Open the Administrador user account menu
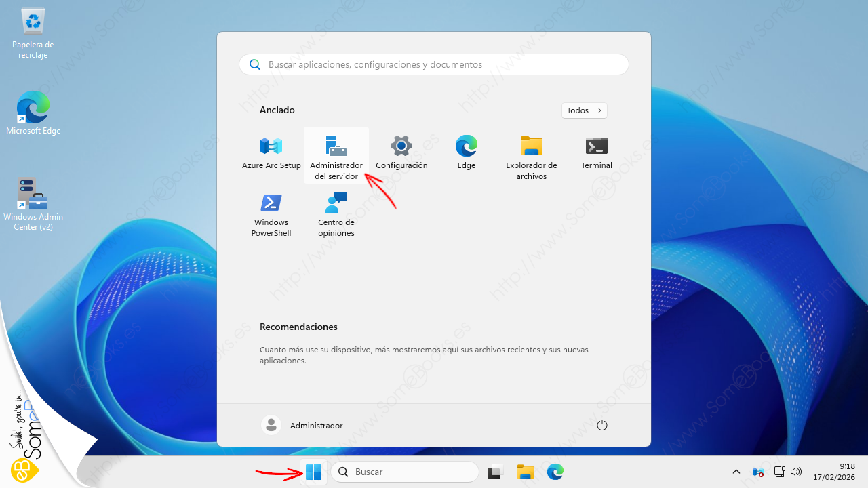This screenshot has width=868, height=488. pos(302,426)
